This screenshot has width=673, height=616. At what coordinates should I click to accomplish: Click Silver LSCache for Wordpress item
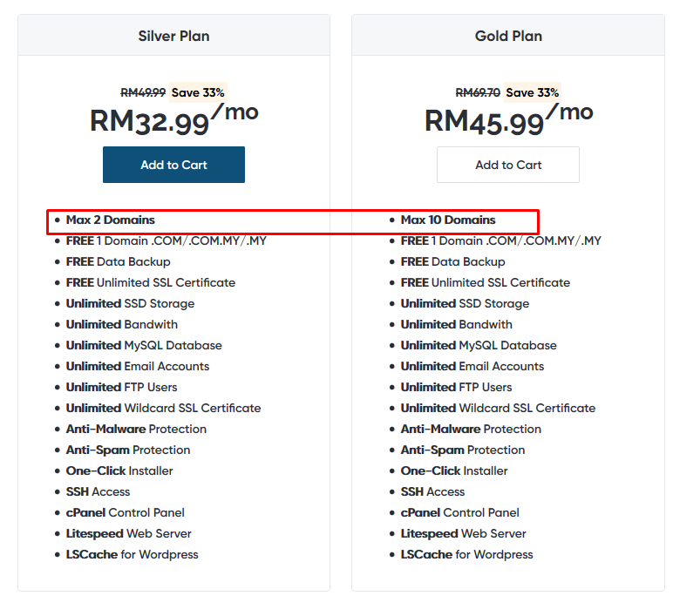click(x=132, y=555)
